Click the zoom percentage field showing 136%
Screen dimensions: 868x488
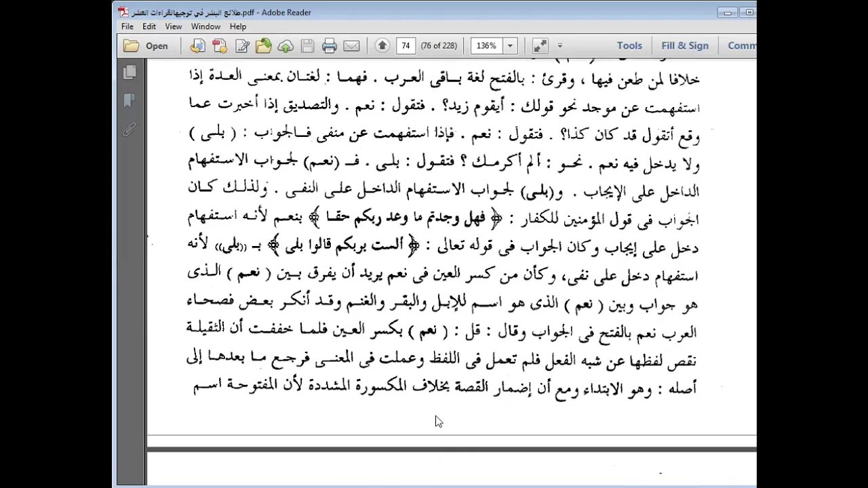point(487,46)
